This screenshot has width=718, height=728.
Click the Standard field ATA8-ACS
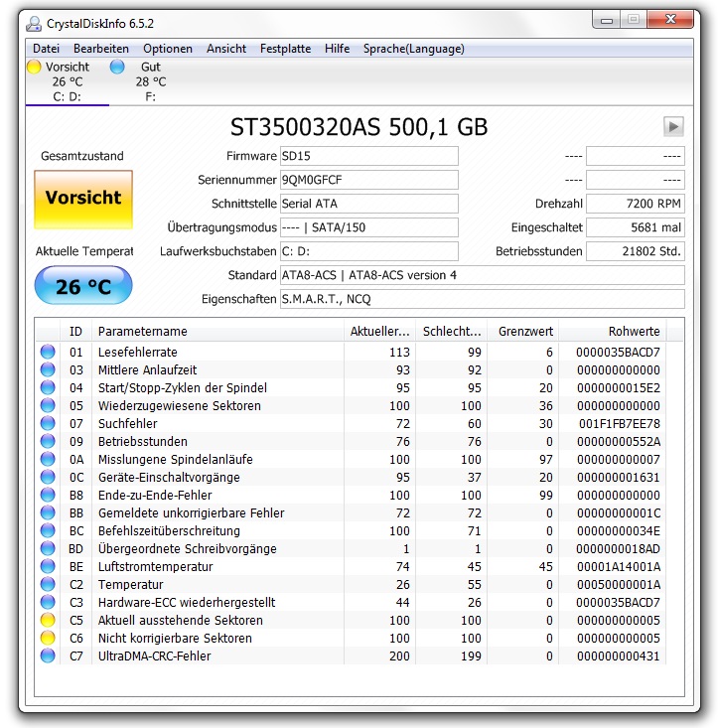(483, 275)
